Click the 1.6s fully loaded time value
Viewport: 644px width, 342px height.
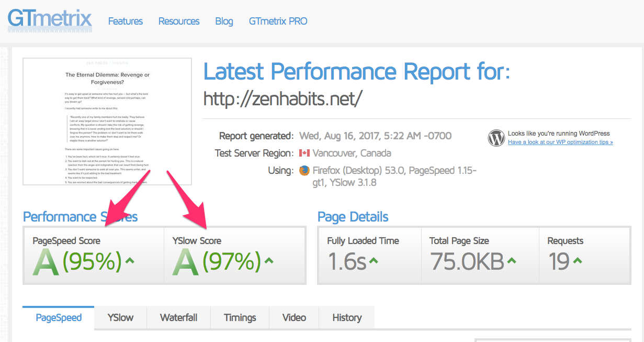pyautogui.click(x=346, y=261)
